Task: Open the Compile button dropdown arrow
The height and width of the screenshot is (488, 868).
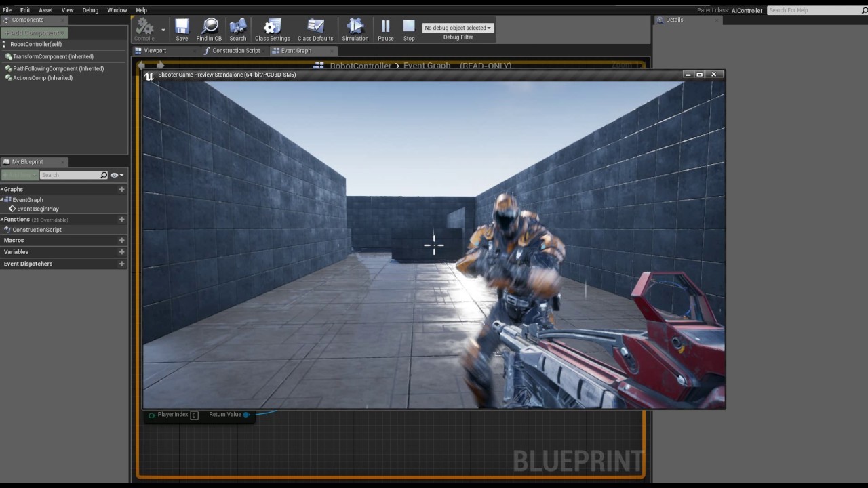Action: (x=163, y=29)
